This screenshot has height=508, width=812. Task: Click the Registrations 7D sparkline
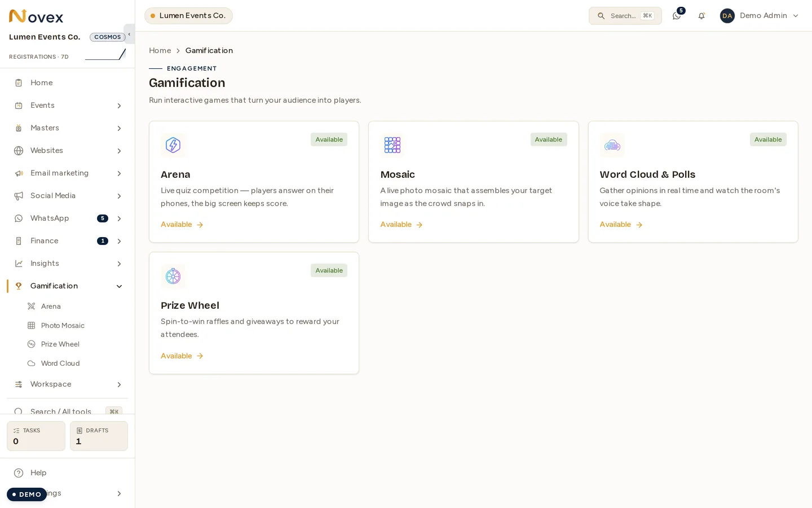[105, 54]
